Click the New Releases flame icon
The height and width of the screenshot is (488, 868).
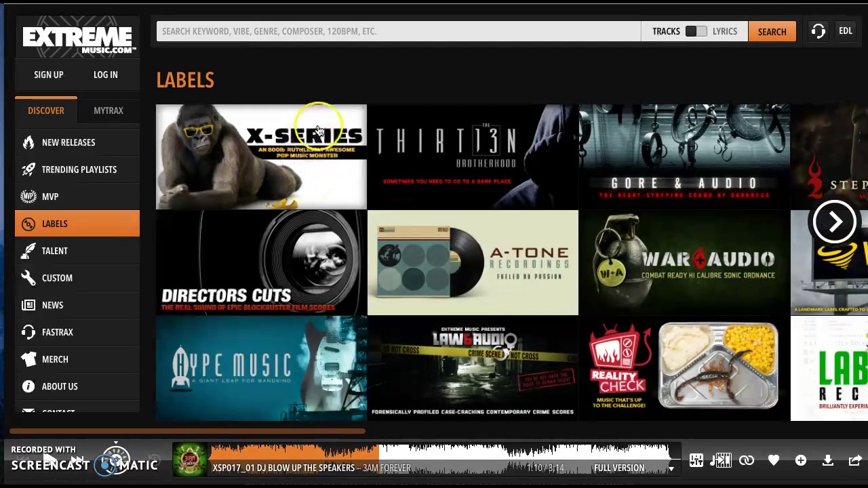coord(28,142)
